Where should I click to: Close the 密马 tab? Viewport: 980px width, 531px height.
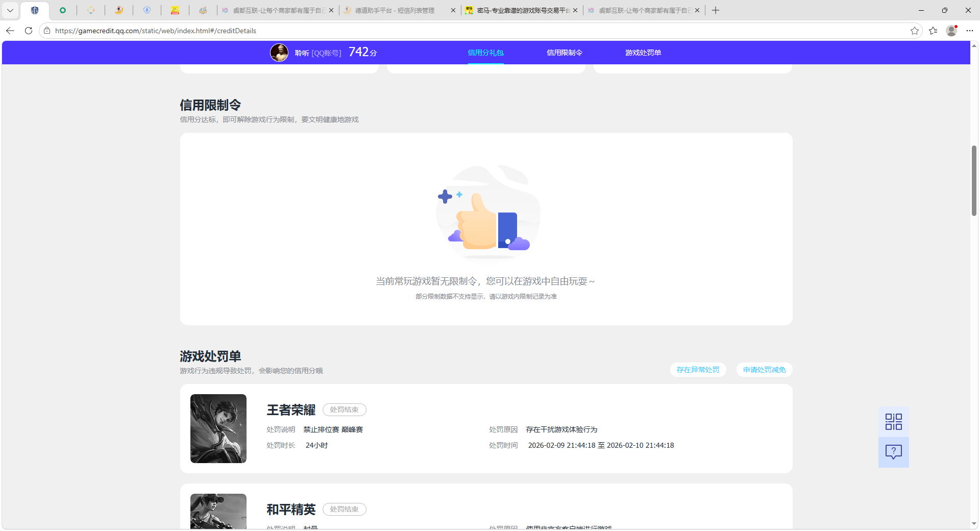[575, 10]
